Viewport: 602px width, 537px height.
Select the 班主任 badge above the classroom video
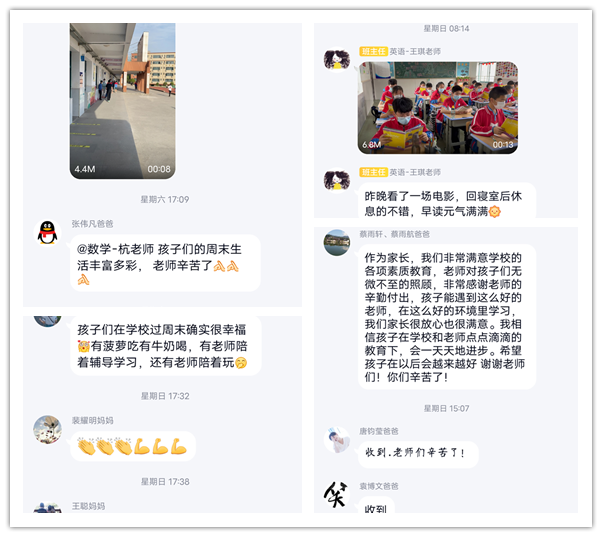click(373, 51)
